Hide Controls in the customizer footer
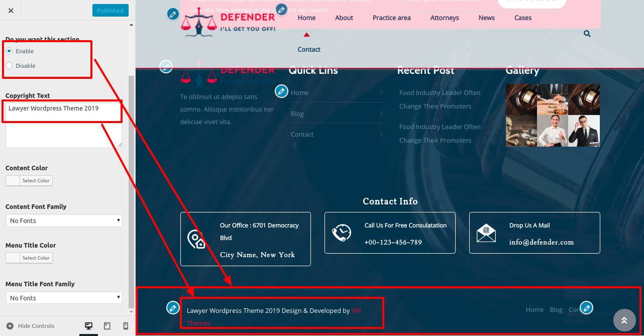The image size is (644, 336). (30, 326)
